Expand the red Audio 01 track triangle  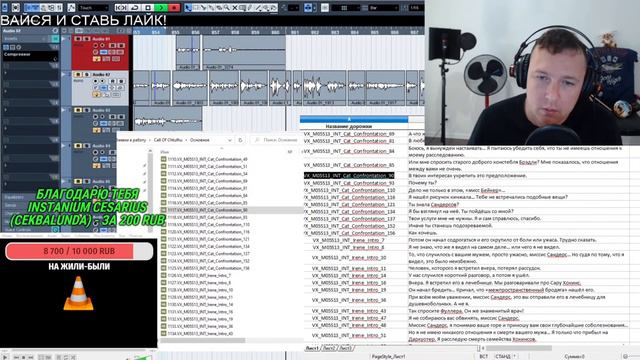[x=64, y=39]
